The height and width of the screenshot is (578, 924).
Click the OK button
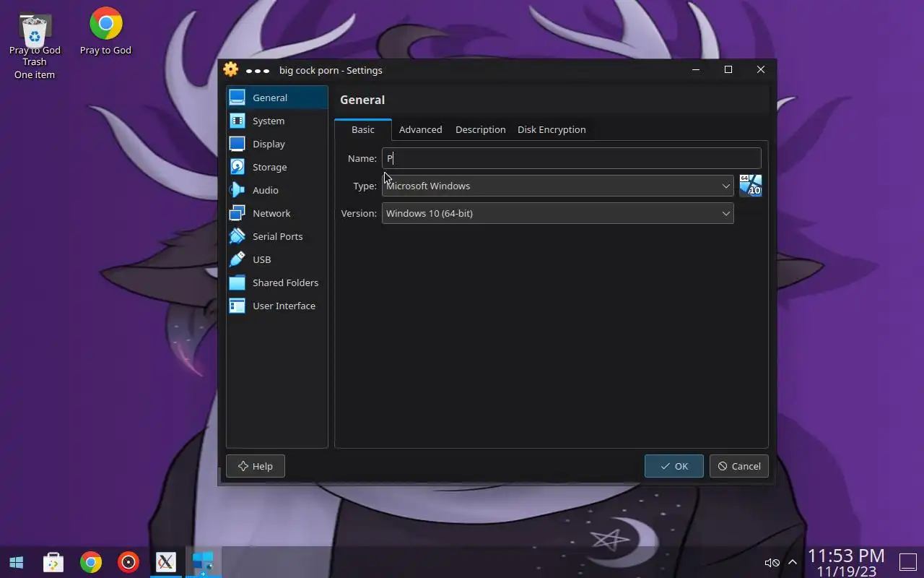674,466
